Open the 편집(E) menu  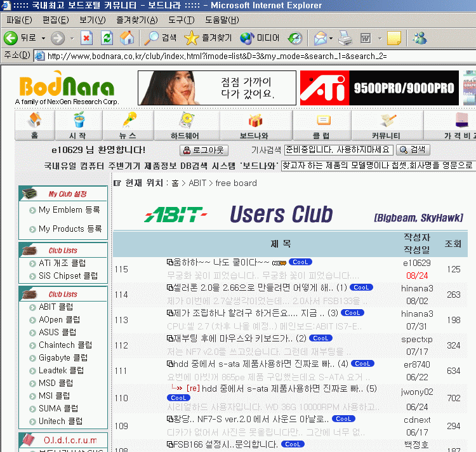[56, 20]
